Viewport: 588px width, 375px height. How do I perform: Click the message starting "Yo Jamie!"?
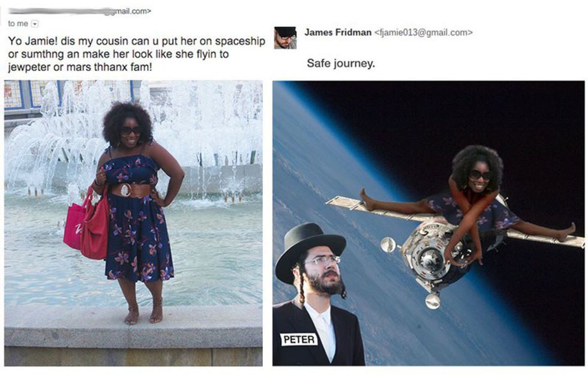(x=137, y=54)
